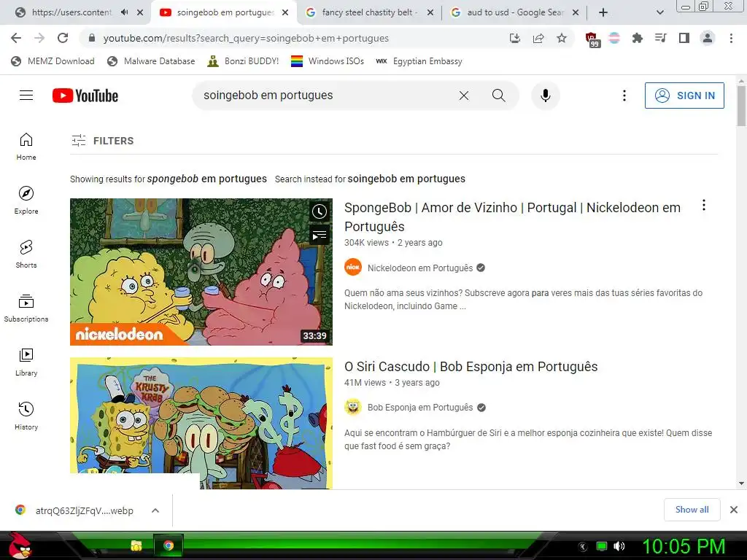Expand the tab search dropdown arrow
Viewport: 747px width, 560px height.
click(x=659, y=12)
